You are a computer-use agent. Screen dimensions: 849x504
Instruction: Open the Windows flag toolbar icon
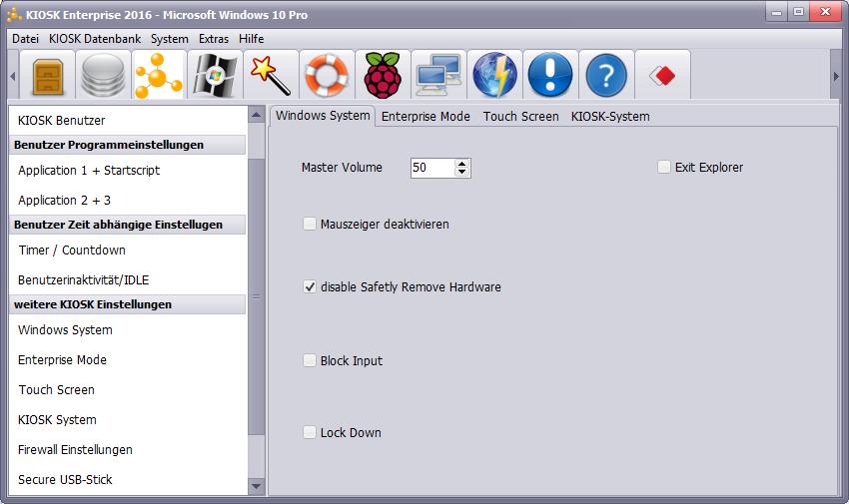215,75
